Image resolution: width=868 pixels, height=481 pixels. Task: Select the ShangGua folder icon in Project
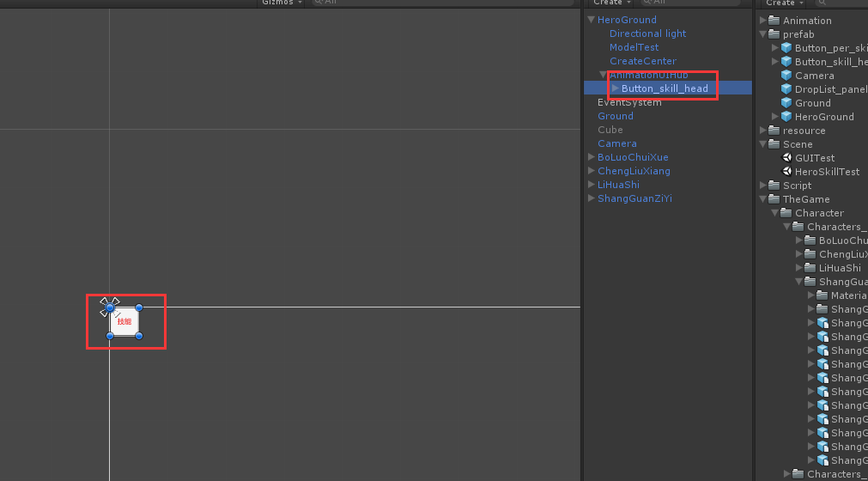(x=810, y=282)
